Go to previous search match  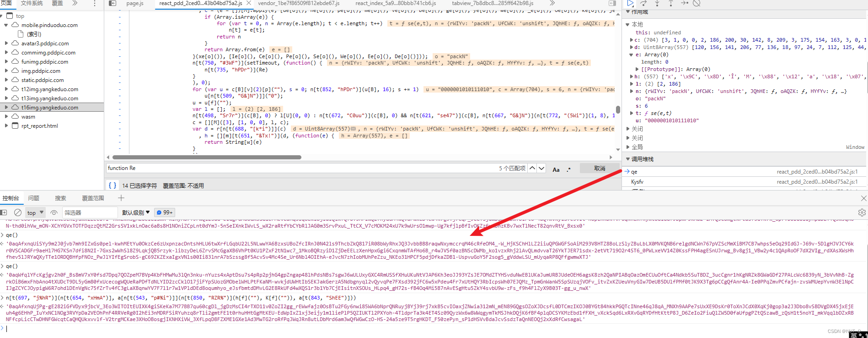[532, 168]
